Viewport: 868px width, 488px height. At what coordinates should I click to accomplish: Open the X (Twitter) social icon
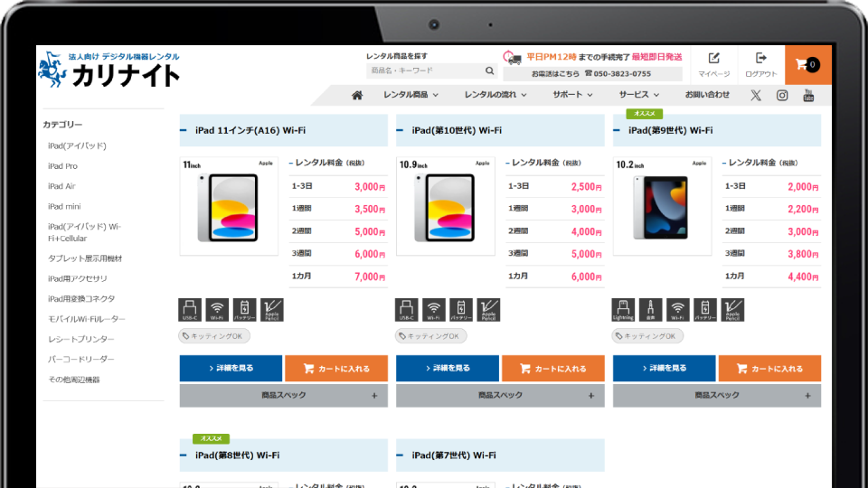756,95
